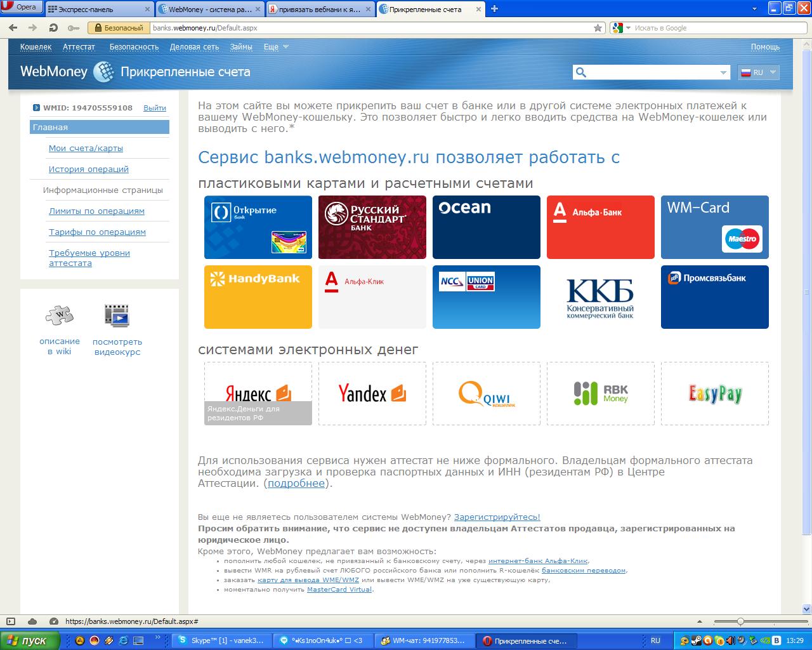Viewport: 812px width, 650px height.
Task: Open the Opera menu button
Action: coord(21,7)
